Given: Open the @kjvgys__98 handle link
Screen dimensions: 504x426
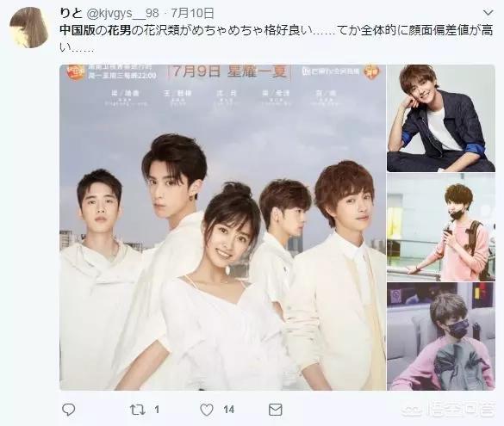Looking at the screenshot, I should pos(123,13).
